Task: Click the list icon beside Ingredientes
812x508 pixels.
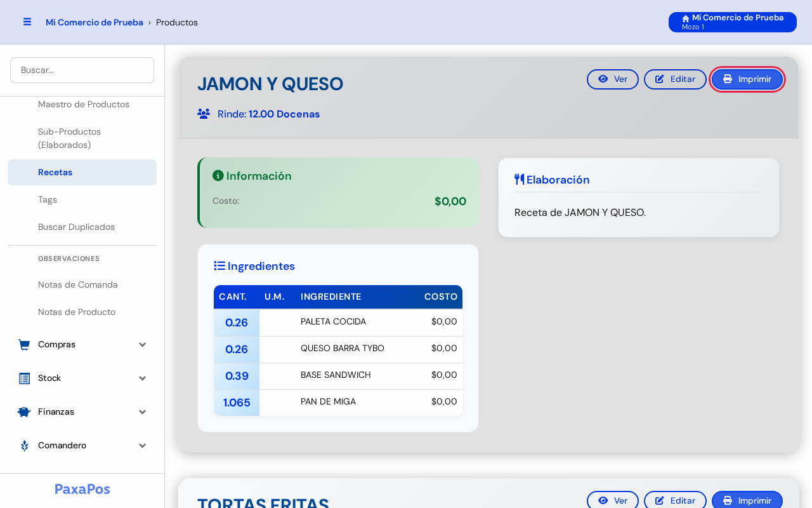Action: 219,266
